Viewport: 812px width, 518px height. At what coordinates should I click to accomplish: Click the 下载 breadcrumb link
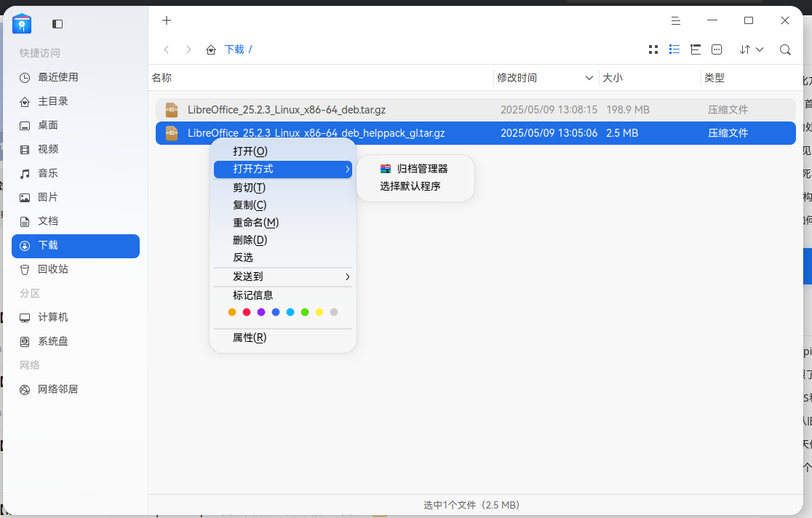tap(234, 49)
